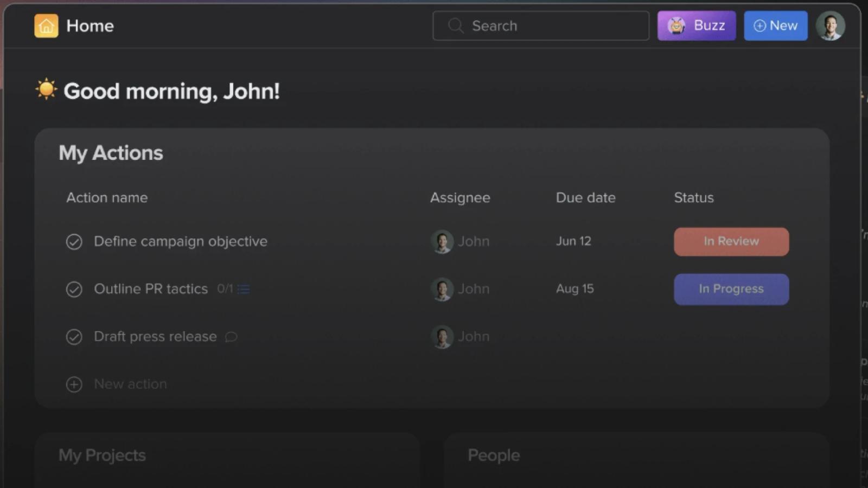This screenshot has height=488, width=868.
Task: Sort by Assignee column header
Action: pyautogui.click(x=460, y=198)
